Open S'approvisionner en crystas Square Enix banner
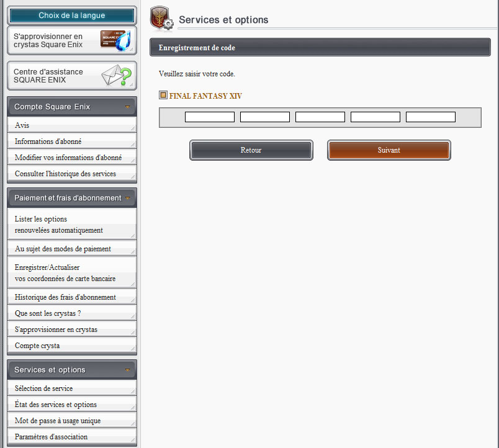499x448 pixels. [72, 40]
